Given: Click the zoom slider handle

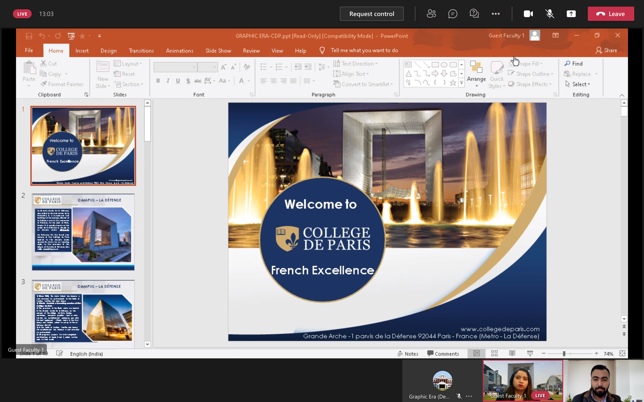Looking at the screenshot, I should tap(564, 354).
